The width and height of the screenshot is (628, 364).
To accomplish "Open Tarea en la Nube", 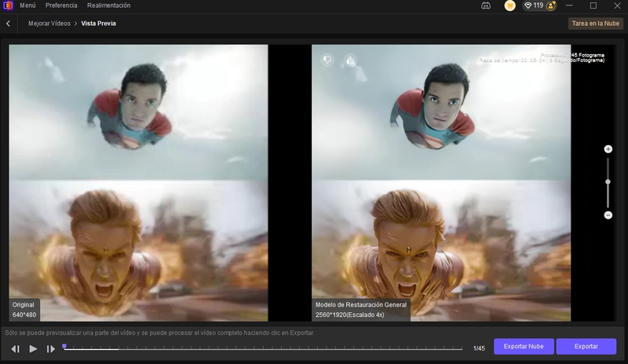I will [x=595, y=24].
